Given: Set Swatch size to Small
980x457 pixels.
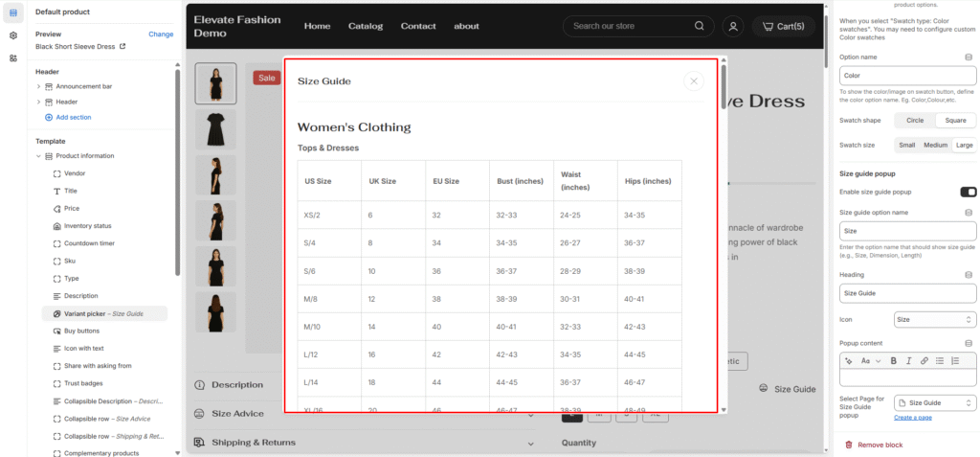Looking at the screenshot, I should 907,145.
